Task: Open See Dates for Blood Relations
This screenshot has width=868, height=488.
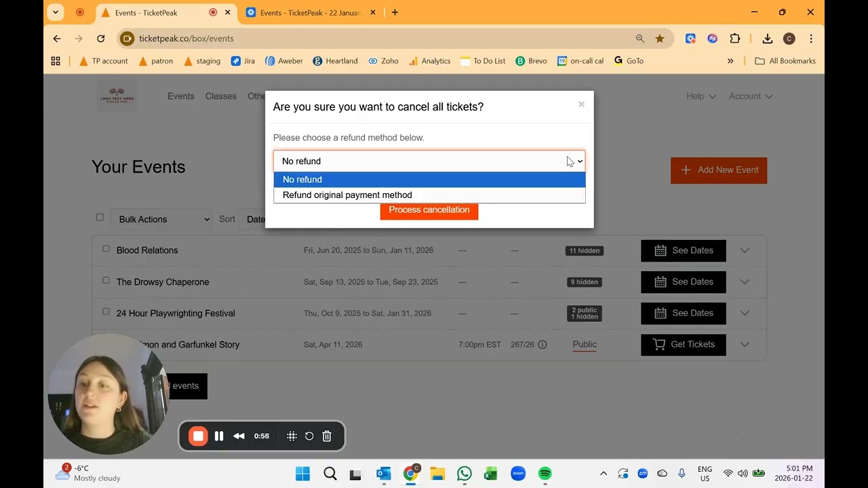Action: tap(684, 251)
